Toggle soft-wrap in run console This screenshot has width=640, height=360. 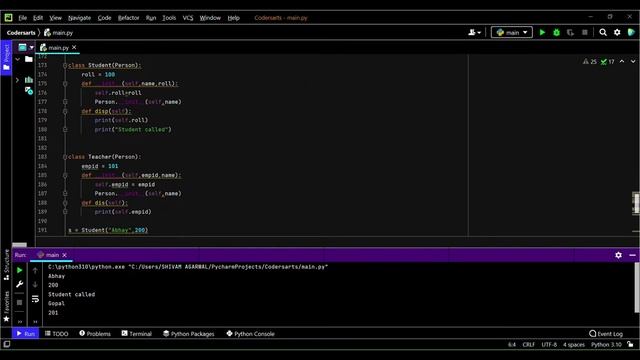pyautogui.click(x=35, y=299)
